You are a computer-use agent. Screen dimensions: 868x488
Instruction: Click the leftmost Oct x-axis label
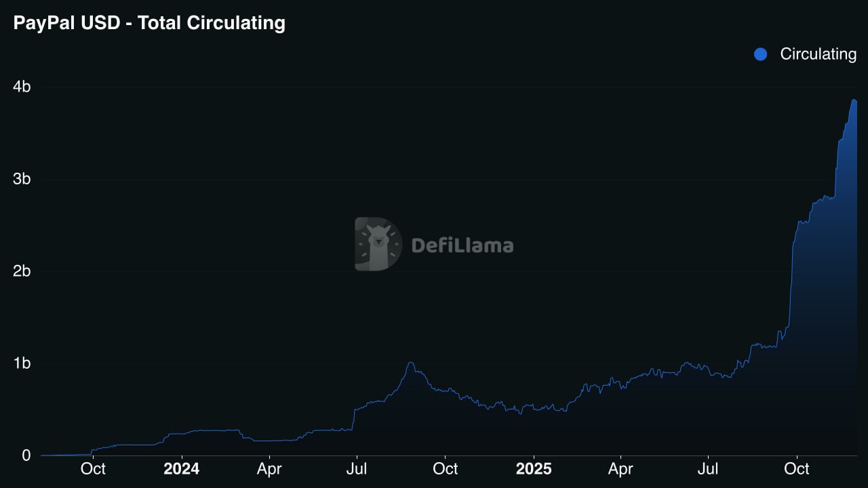tap(93, 469)
